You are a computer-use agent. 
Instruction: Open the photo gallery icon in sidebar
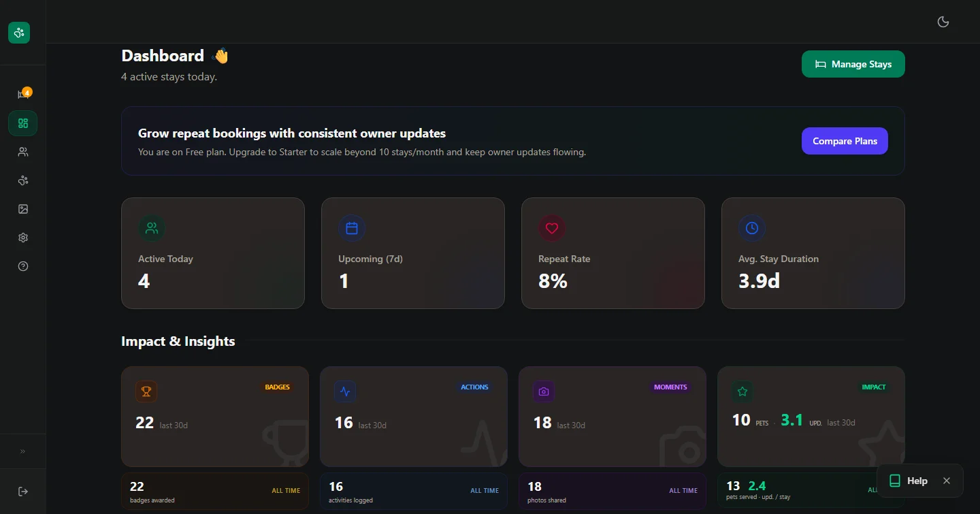click(x=23, y=209)
